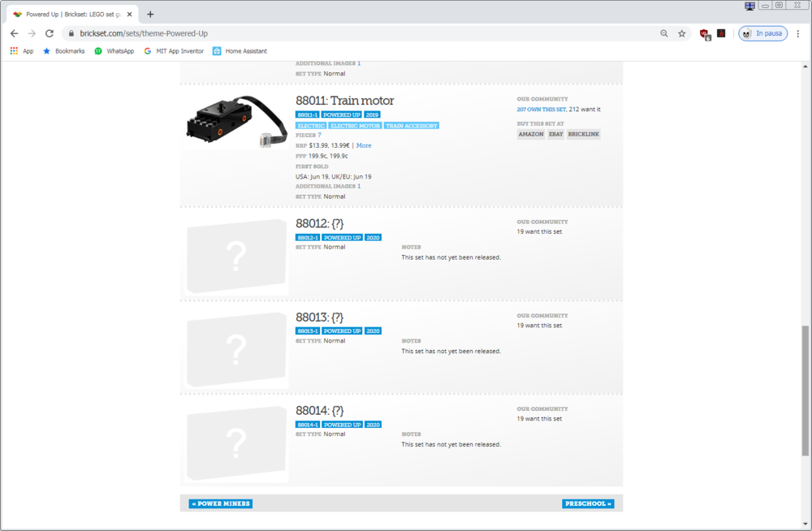Image resolution: width=812 pixels, height=531 pixels.
Task: Click POWERED UP tag on 88013
Action: click(342, 330)
